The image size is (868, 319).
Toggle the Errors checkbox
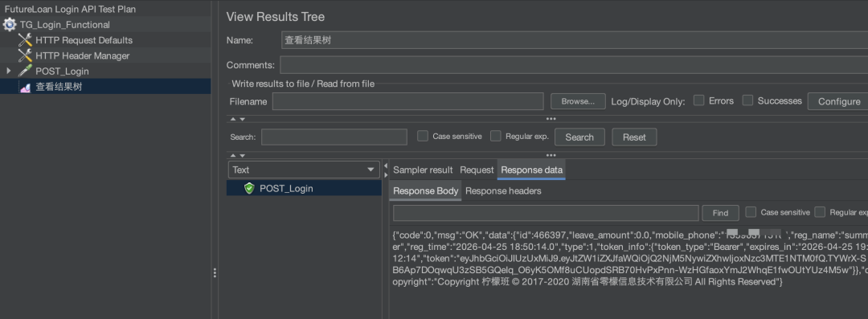(x=699, y=100)
